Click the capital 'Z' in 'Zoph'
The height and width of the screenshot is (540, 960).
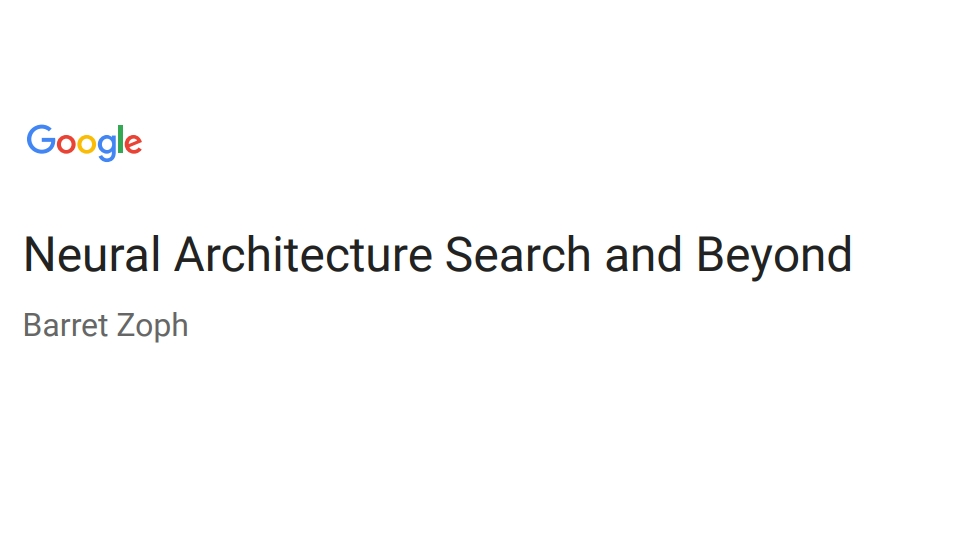tap(126, 325)
